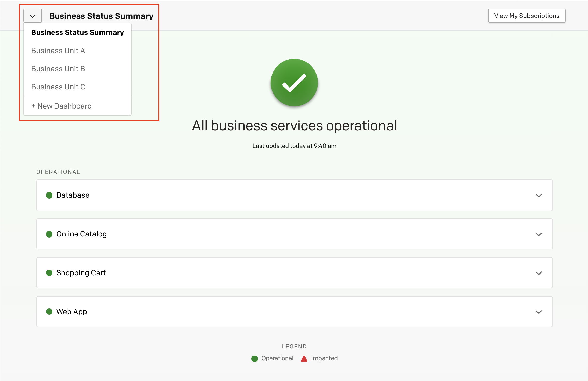Click the Shopping Cart service name
The width and height of the screenshot is (588, 381).
(x=81, y=273)
